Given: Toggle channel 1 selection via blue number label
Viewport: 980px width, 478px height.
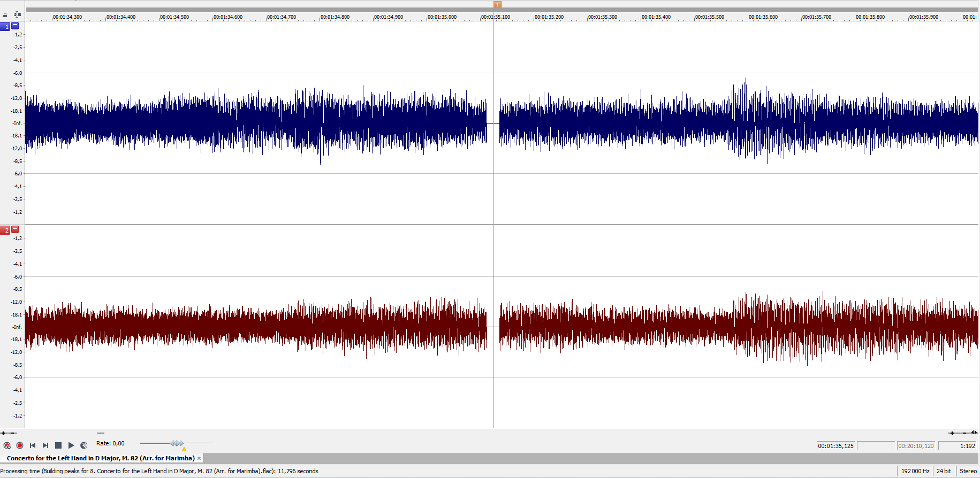Looking at the screenshot, I should [x=6, y=26].
